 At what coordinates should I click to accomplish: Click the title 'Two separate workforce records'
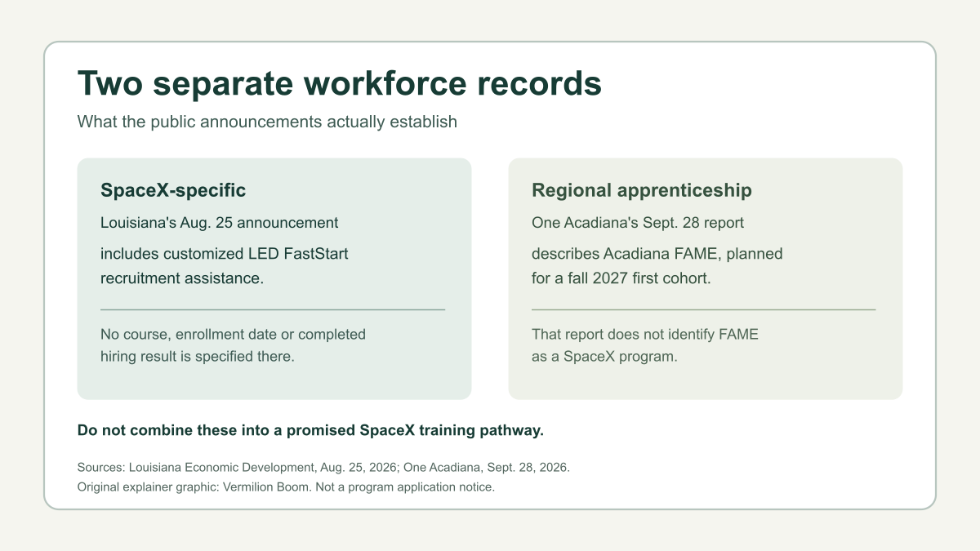coord(340,84)
